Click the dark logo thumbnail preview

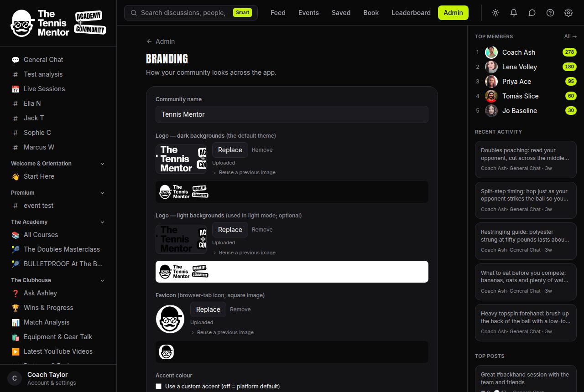[x=181, y=159]
